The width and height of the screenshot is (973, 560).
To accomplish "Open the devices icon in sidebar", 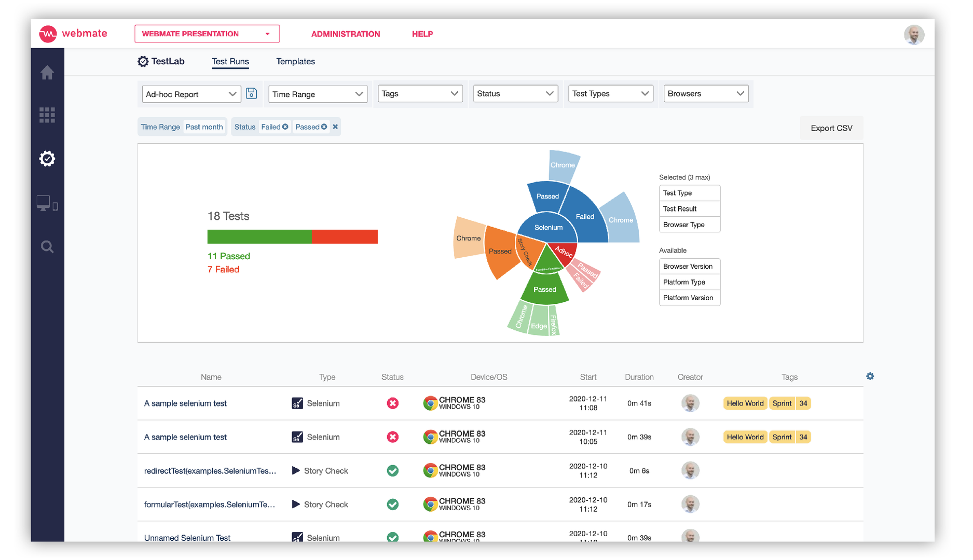I will tap(47, 203).
